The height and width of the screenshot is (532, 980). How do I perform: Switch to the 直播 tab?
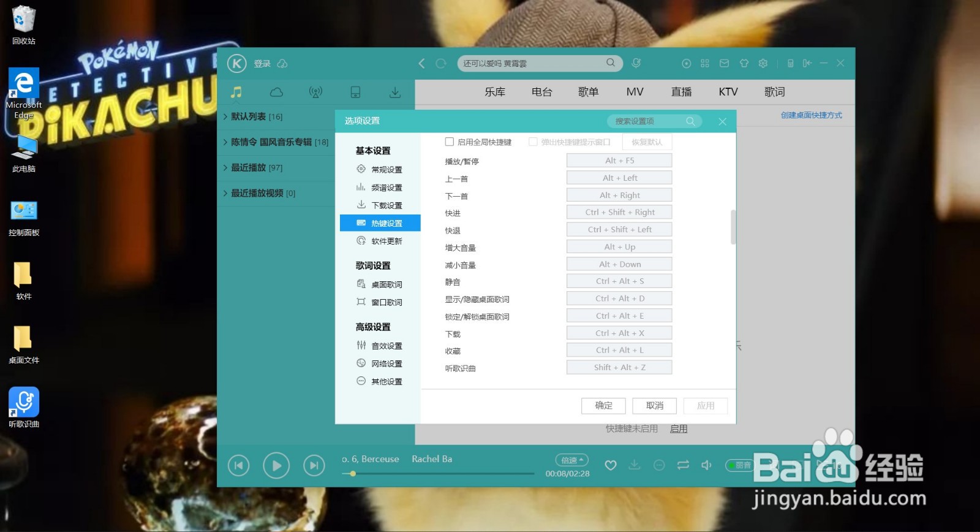click(x=681, y=92)
